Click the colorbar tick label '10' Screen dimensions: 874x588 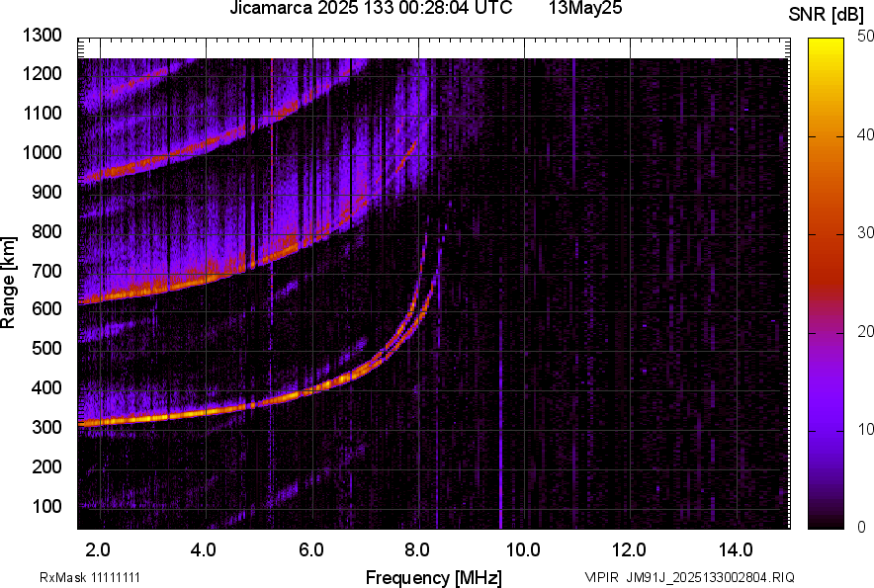point(865,429)
